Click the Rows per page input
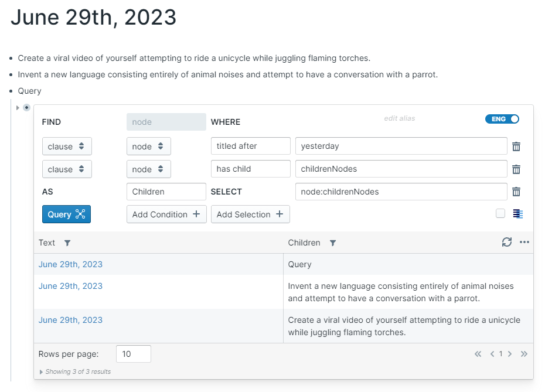This screenshot has width=545, height=392. 134,354
